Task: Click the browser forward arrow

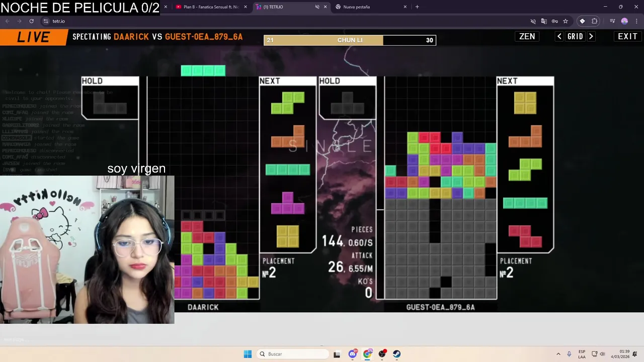Action: click(x=19, y=21)
